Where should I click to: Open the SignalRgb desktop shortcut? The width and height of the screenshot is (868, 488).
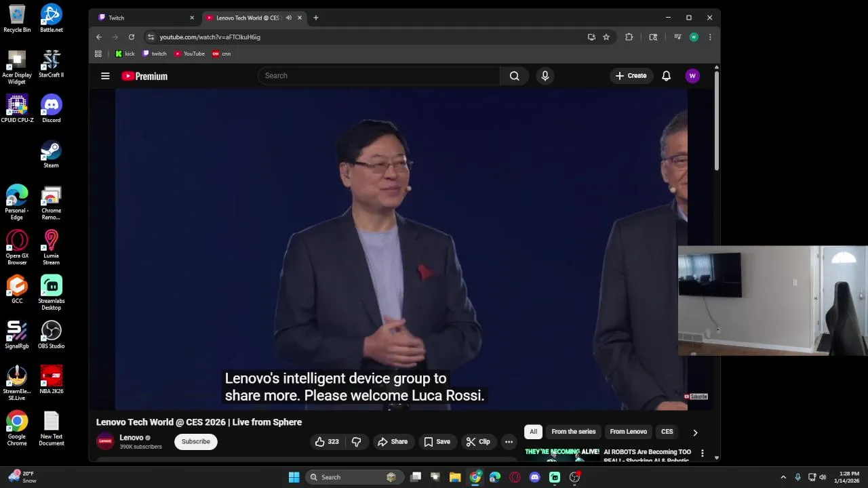point(17,335)
